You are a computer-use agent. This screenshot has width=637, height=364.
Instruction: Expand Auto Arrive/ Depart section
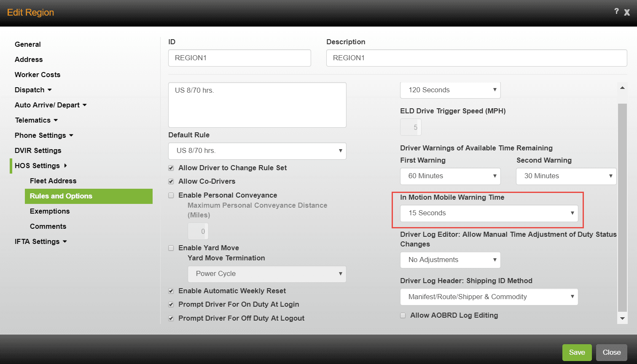click(84, 105)
